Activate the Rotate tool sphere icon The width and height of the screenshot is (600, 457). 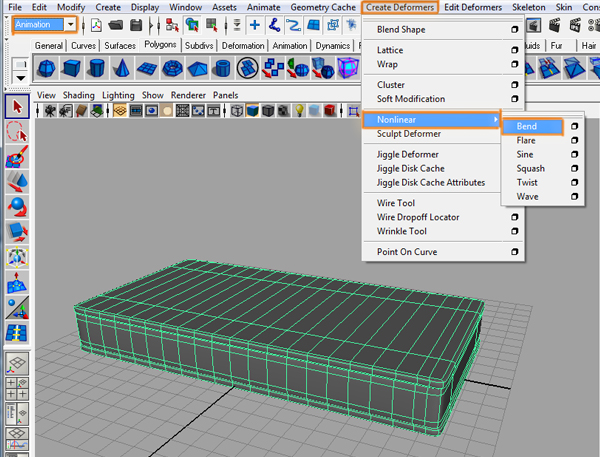(x=17, y=207)
